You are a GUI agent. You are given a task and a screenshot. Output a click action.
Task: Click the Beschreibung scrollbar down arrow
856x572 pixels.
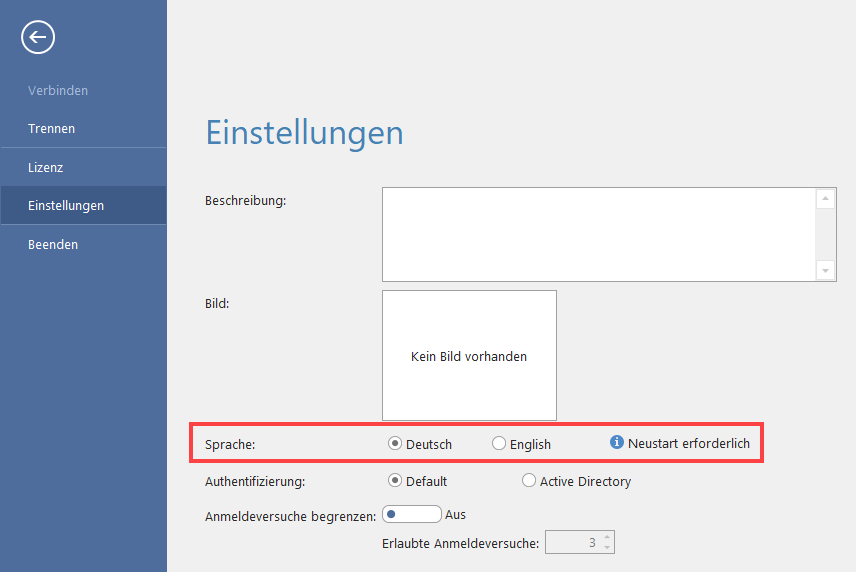click(826, 270)
